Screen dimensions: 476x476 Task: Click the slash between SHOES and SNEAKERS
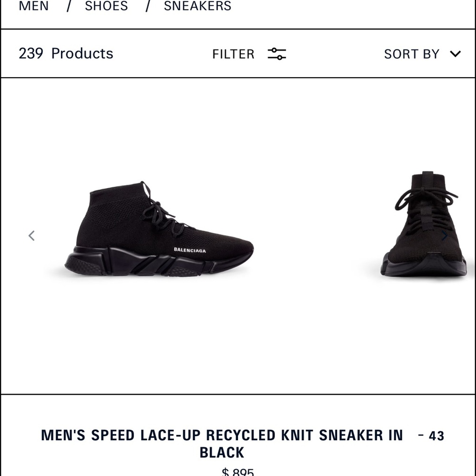pyautogui.click(x=148, y=6)
